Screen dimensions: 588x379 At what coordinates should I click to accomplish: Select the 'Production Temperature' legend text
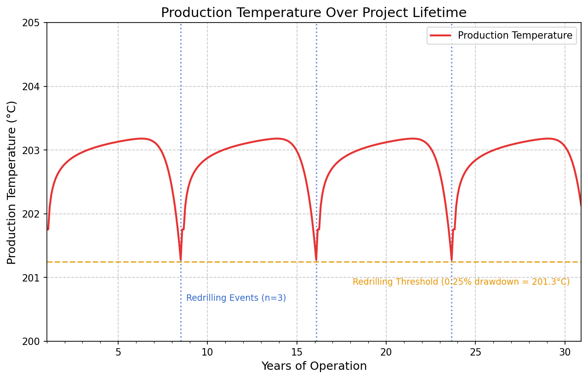pos(515,35)
